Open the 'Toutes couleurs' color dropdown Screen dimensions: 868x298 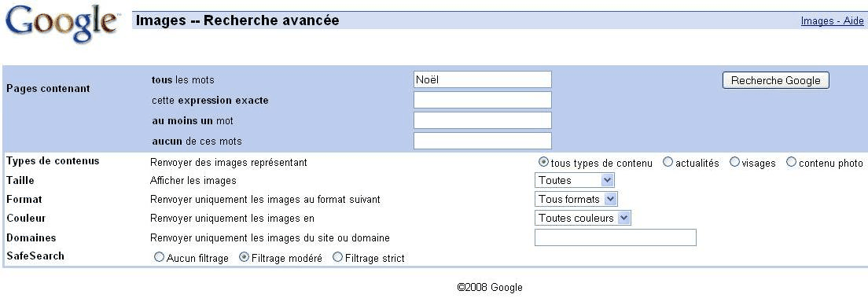[x=583, y=218]
